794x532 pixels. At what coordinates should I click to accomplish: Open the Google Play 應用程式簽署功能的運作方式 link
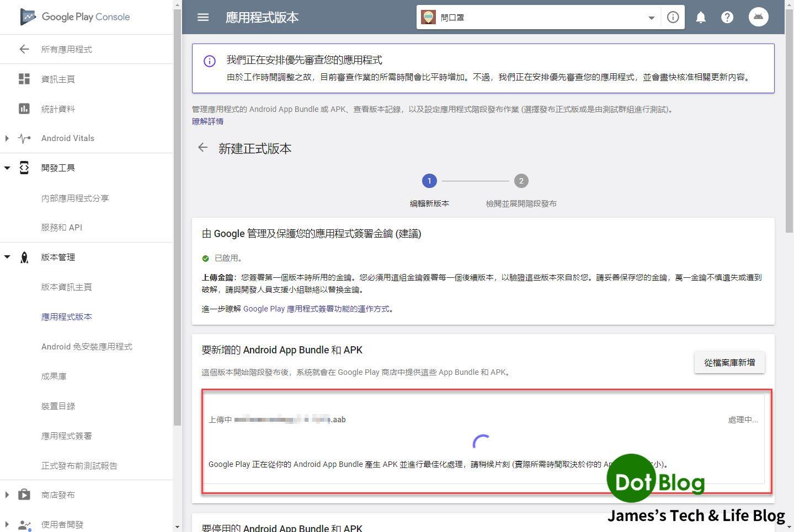click(x=317, y=309)
